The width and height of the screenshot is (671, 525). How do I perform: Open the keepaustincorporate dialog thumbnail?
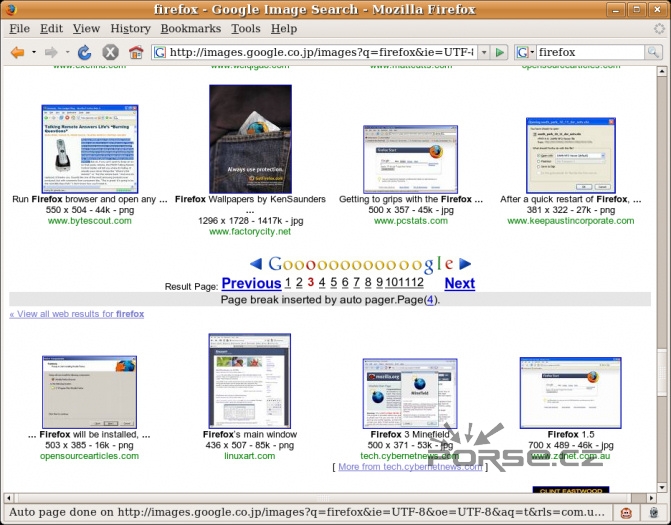(571, 155)
